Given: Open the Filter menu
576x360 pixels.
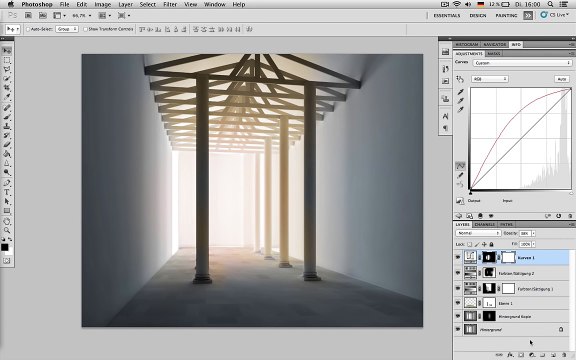Looking at the screenshot, I should coord(170,4).
